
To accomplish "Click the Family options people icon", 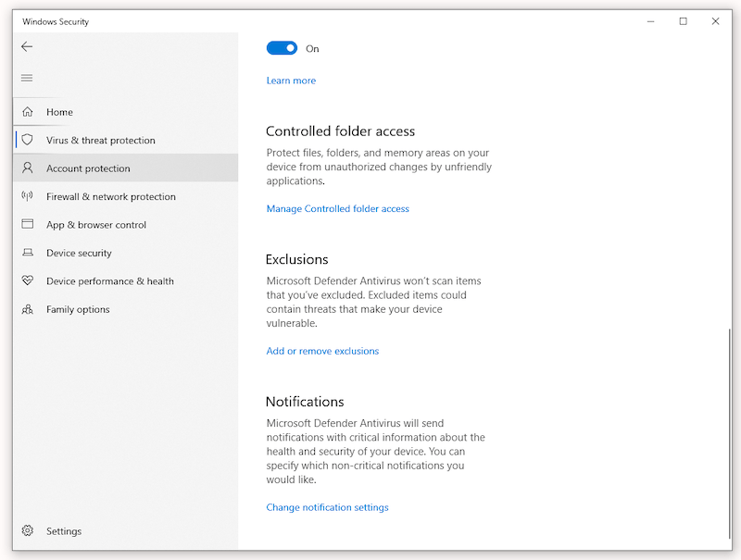I will tap(28, 309).
